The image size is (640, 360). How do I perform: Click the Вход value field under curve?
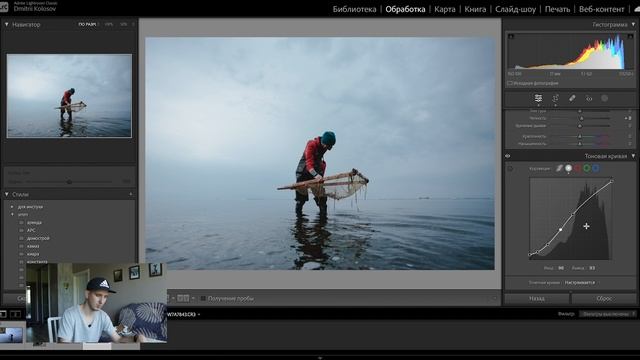coord(561,268)
